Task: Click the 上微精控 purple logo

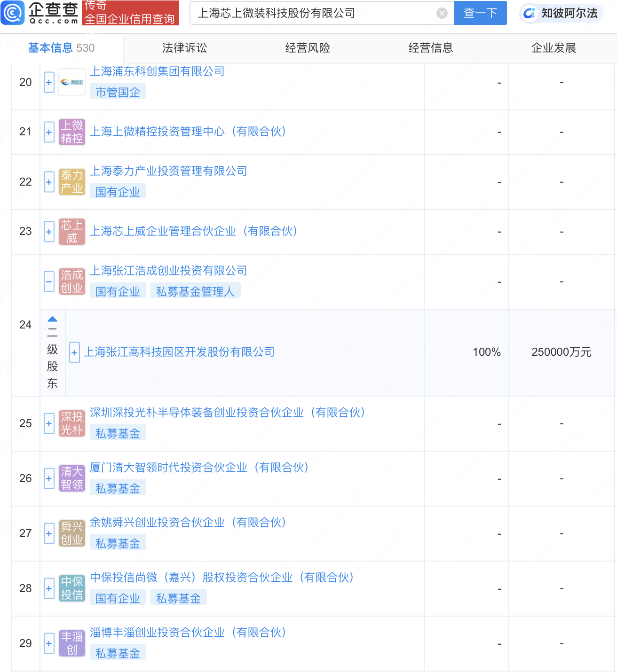Action: (x=72, y=132)
